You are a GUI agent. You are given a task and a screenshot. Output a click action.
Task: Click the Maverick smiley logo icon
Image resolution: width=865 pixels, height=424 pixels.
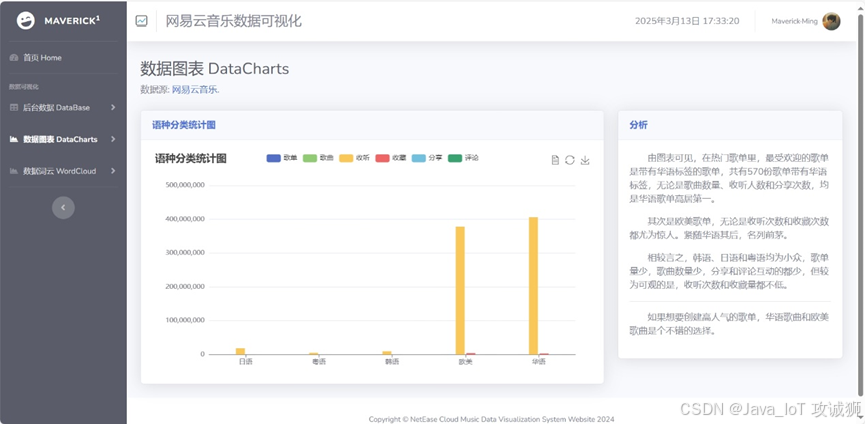point(25,21)
